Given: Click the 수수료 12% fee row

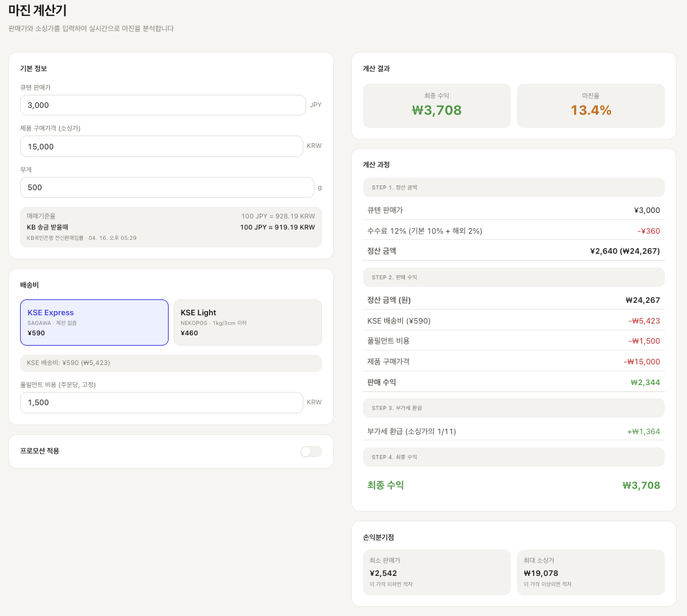Looking at the screenshot, I should coord(514,231).
